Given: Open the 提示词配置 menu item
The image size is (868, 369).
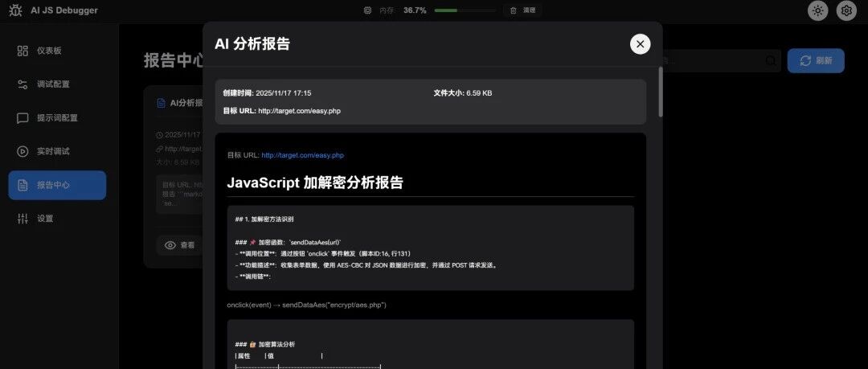Looking at the screenshot, I should pos(57,118).
